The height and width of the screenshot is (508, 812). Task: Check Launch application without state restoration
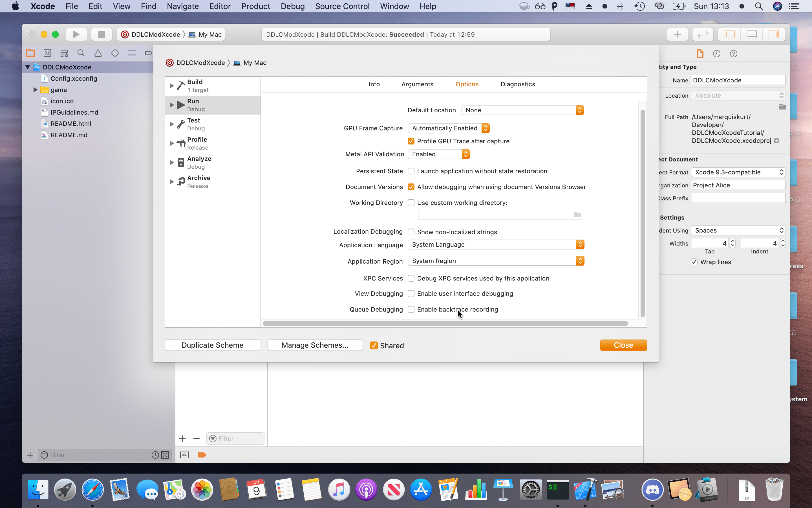coord(411,171)
